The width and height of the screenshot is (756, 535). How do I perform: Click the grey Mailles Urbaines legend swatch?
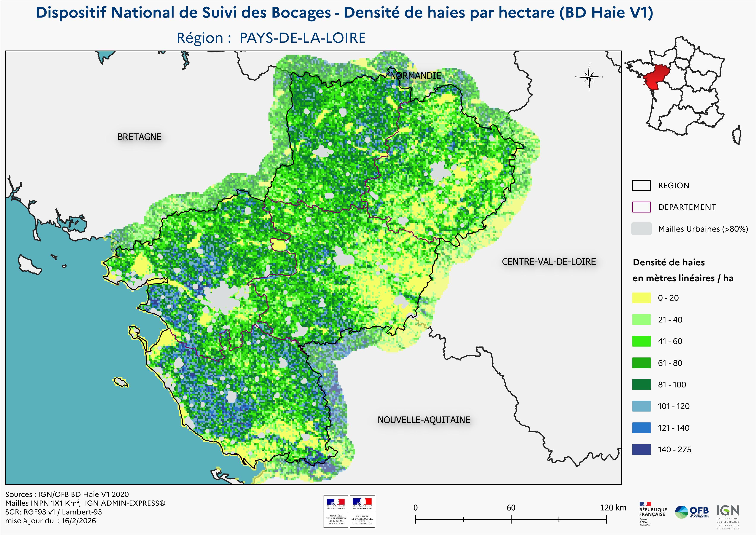coord(641,229)
